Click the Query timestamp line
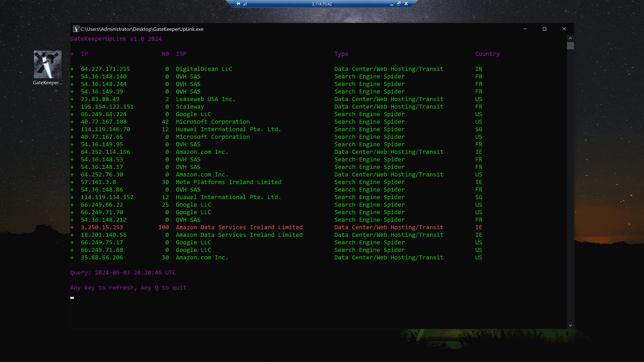The width and height of the screenshot is (644, 362). [123, 273]
